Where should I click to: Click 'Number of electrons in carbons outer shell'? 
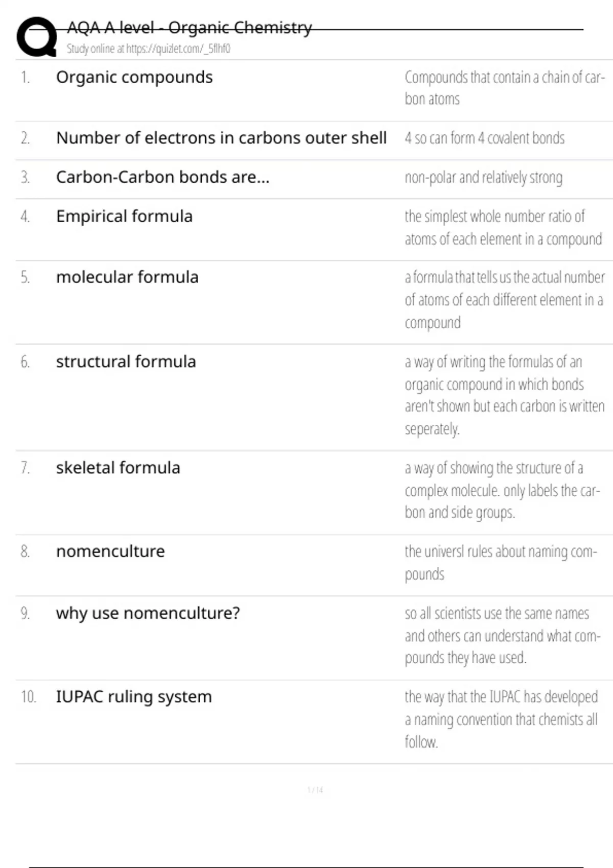[x=221, y=138]
